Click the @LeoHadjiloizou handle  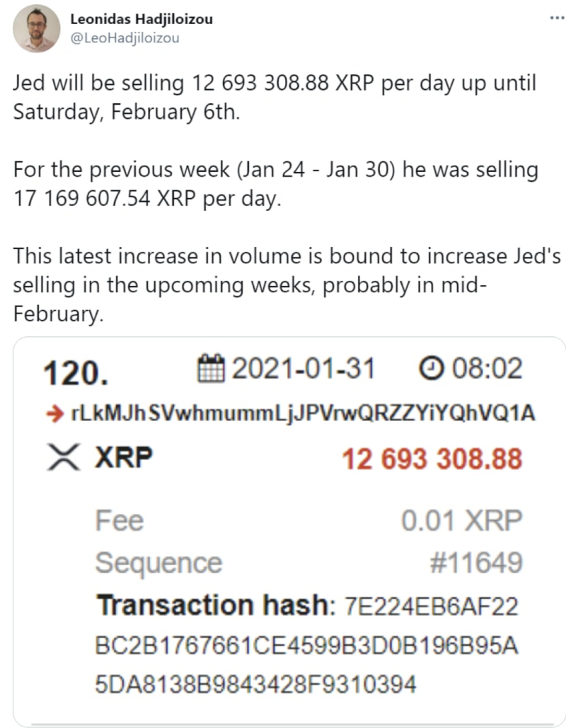125,38
